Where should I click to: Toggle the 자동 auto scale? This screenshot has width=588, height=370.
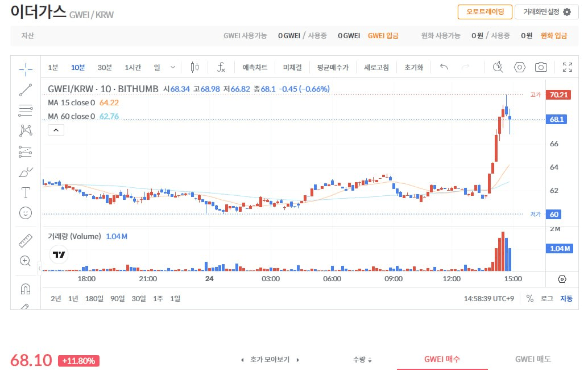point(566,298)
